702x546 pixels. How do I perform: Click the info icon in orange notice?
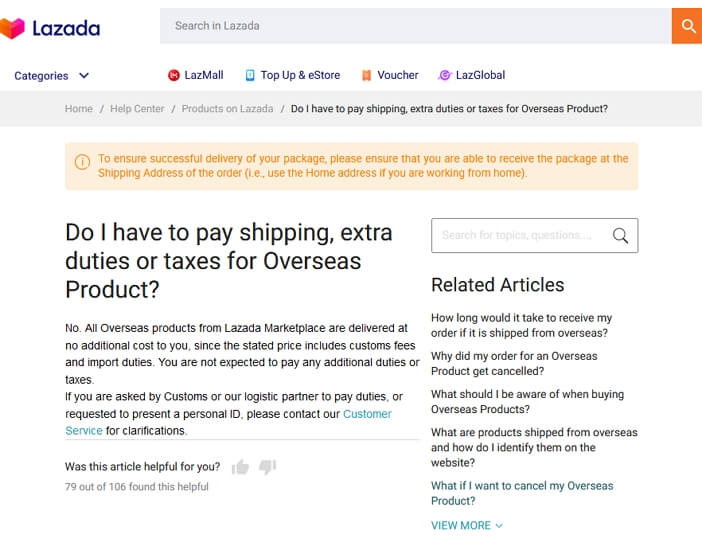pyautogui.click(x=82, y=162)
